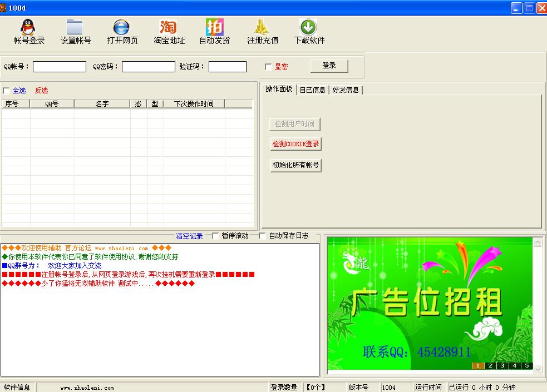The width and height of the screenshot is (547, 392).
Task: Select ad banner page 1 indicator
Action: (x=478, y=365)
